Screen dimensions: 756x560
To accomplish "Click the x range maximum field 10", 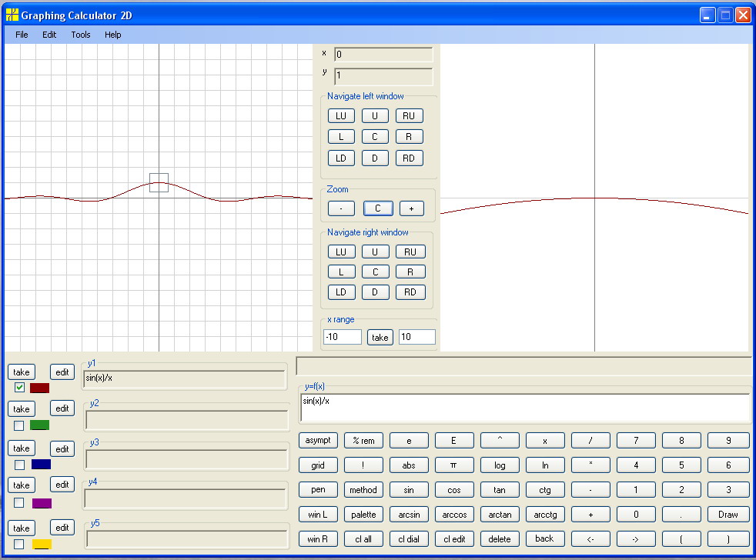I will (417, 337).
